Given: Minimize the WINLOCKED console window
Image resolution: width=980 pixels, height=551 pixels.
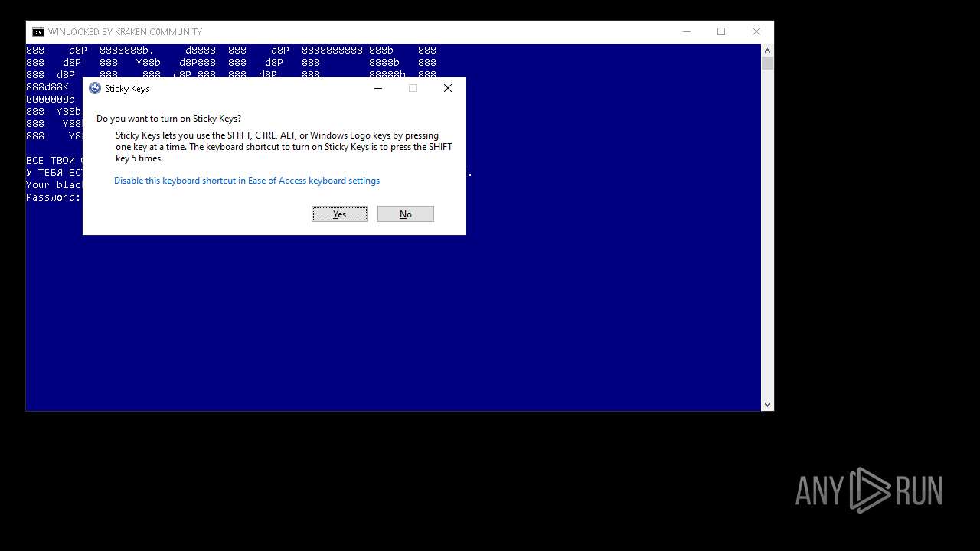Looking at the screenshot, I should point(687,31).
